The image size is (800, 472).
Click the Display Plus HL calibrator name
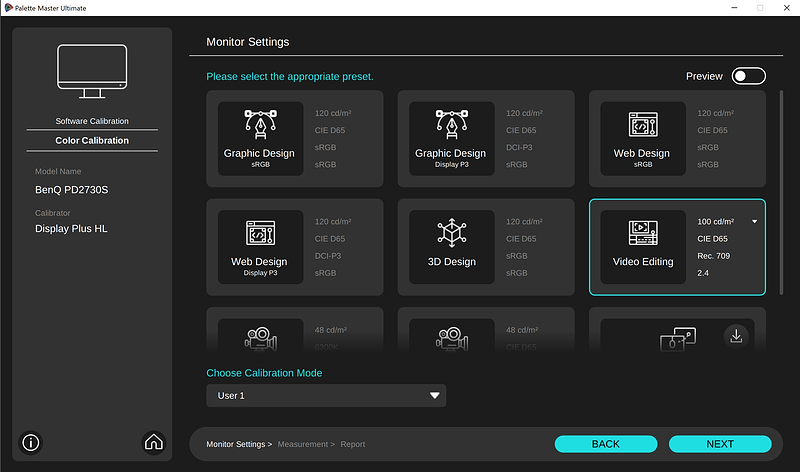[x=71, y=229]
